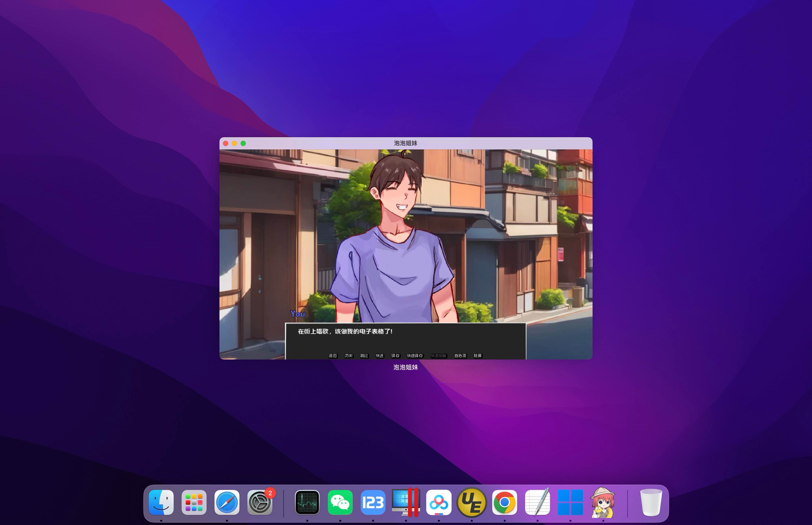
Task: Click the dimmed 快速加载 quick load
Action: point(439,356)
